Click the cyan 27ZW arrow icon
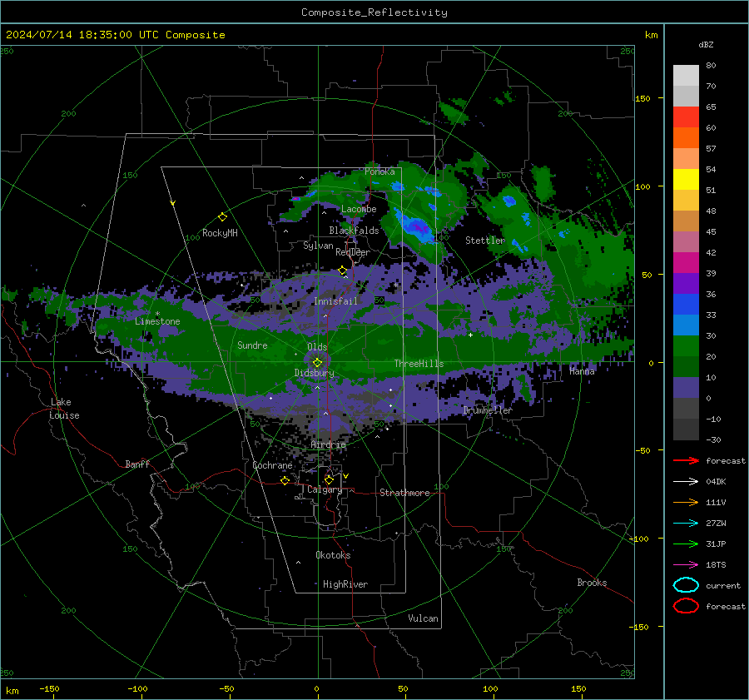 click(x=686, y=524)
